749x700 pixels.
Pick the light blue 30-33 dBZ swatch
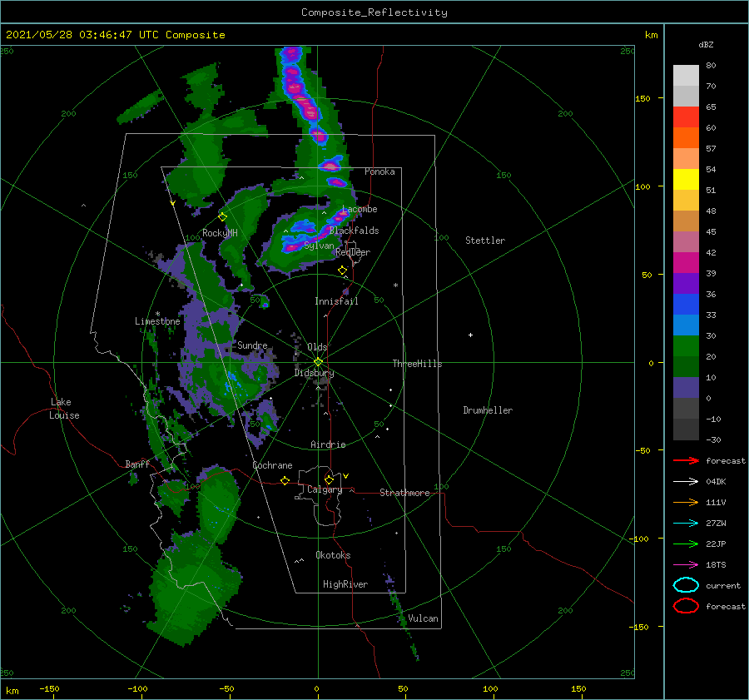[686, 325]
